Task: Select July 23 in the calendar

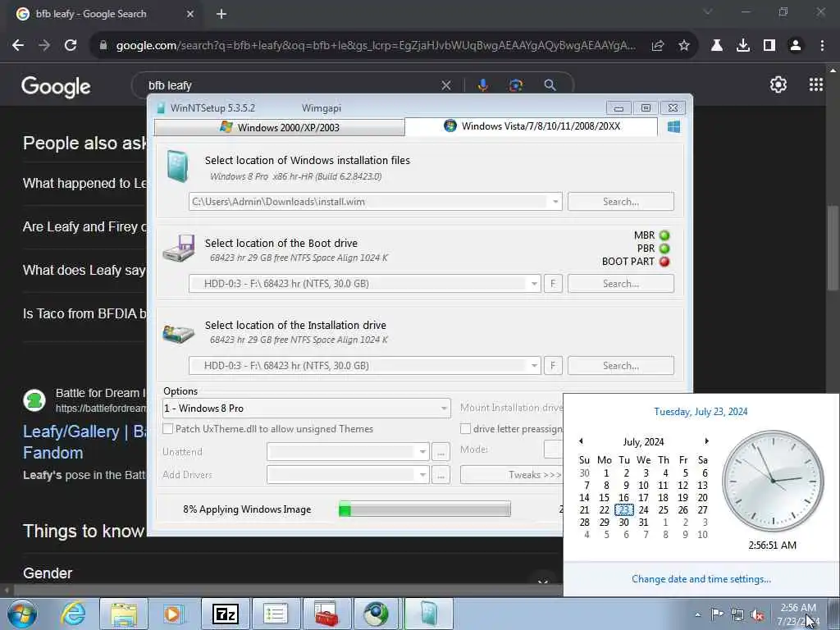Action: [x=624, y=510]
